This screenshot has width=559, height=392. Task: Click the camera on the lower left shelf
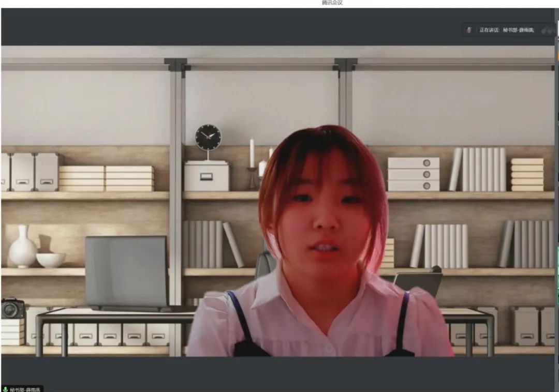pos(12,308)
